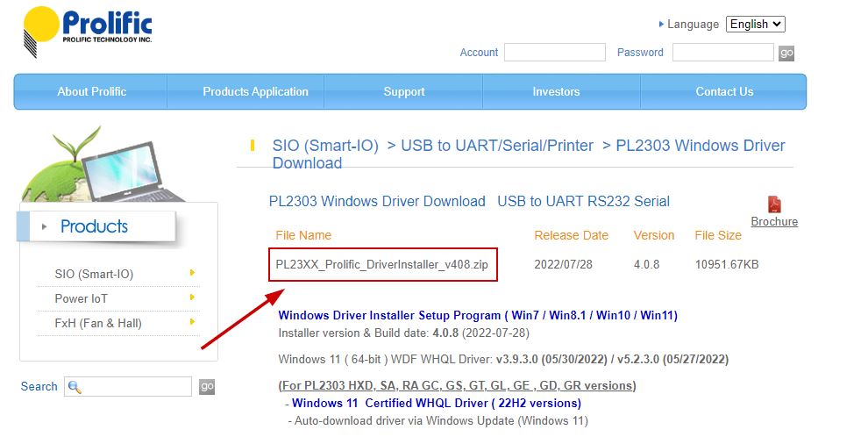Click the login go button
The image size is (868, 437).
click(786, 54)
